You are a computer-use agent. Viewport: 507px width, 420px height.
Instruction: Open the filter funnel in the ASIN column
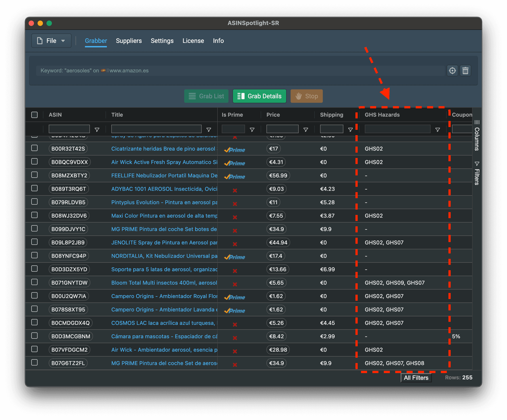coord(97,130)
